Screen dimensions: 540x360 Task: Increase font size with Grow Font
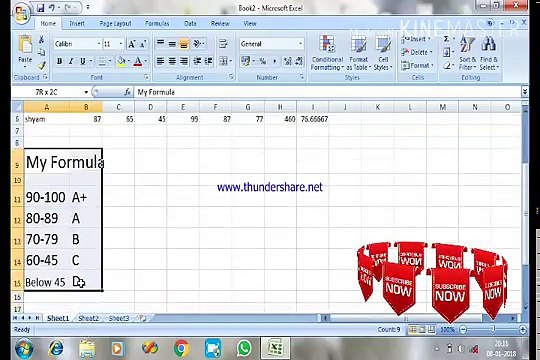[132, 44]
